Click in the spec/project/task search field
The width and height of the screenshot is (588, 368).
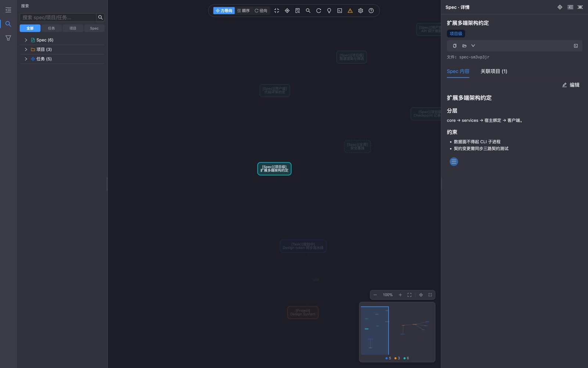(58, 17)
